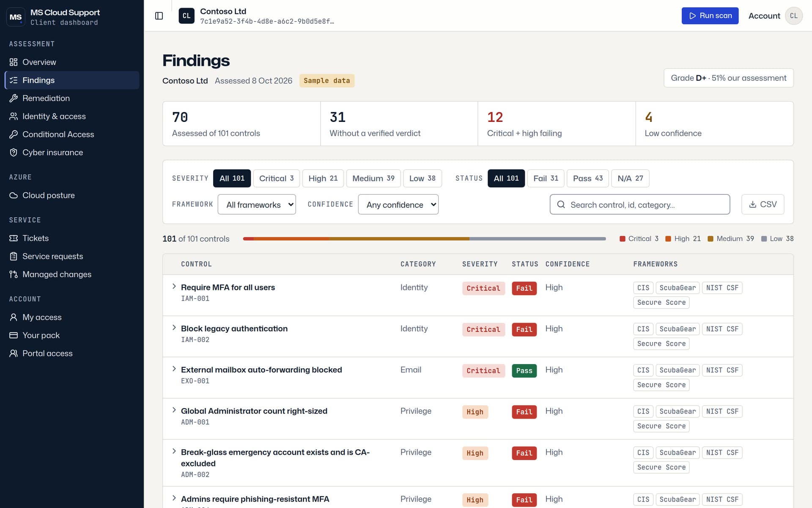Open Cloud posture under Azure
Screen dimensions: 812x508
[x=72, y=195]
